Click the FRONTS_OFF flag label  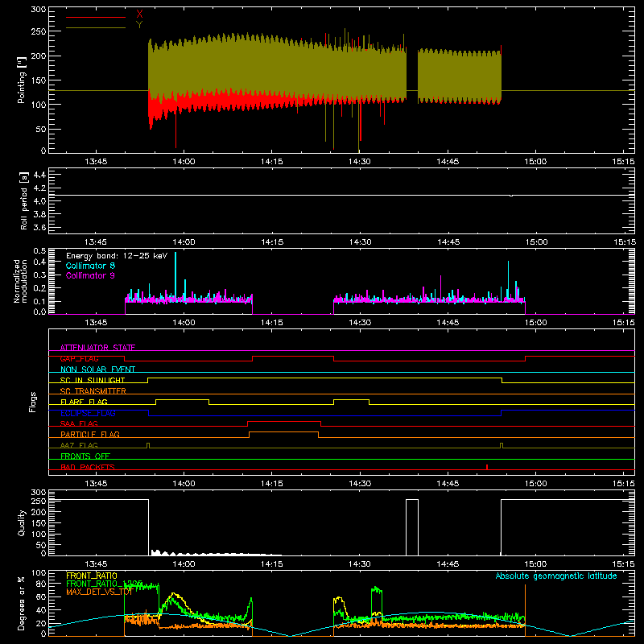point(85,456)
